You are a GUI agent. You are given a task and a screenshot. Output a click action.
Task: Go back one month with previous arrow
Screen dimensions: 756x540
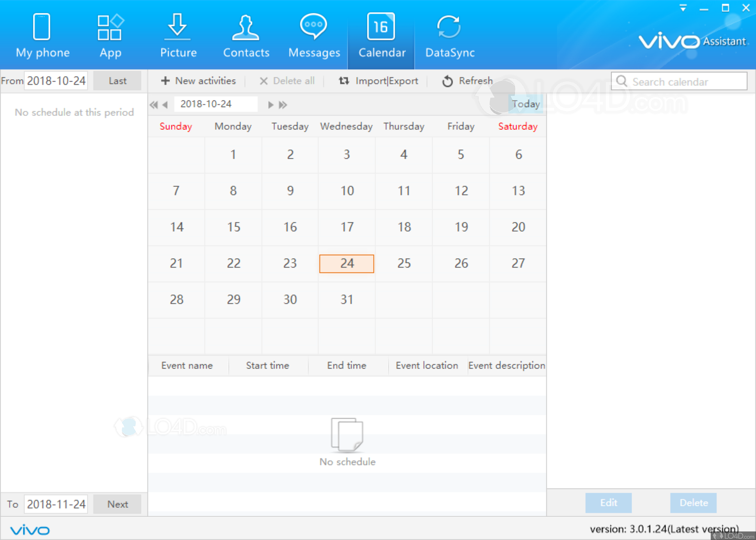[165, 104]
